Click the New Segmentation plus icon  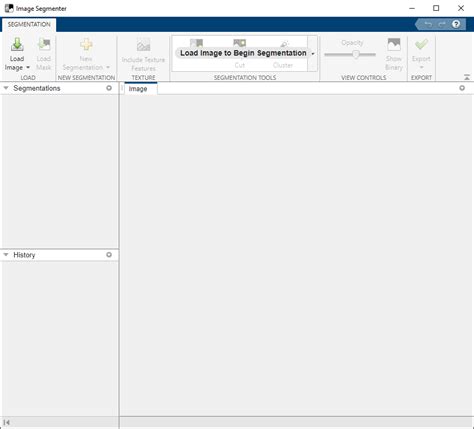click(86, 45)
